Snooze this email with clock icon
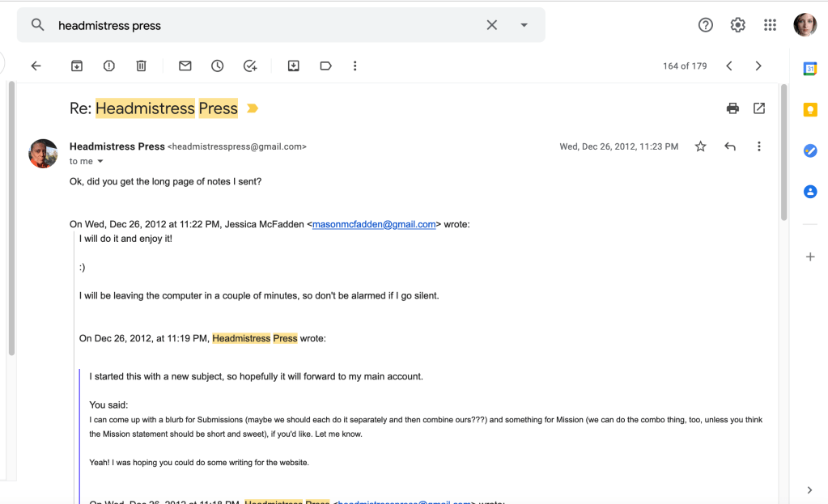This screenshot has width=828, height=504. click(218, 66)
